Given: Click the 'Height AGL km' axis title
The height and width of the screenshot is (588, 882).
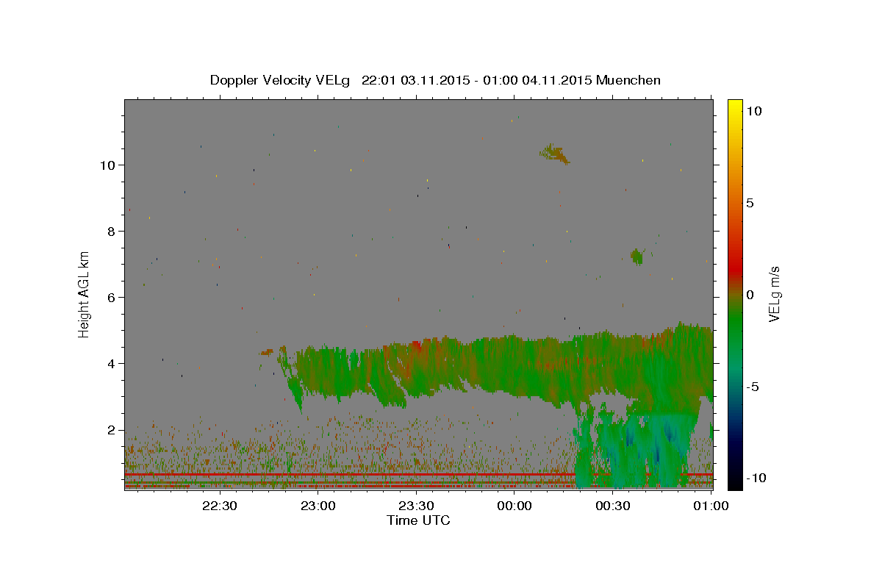Looking at the screenshot, I should point(85,293).
